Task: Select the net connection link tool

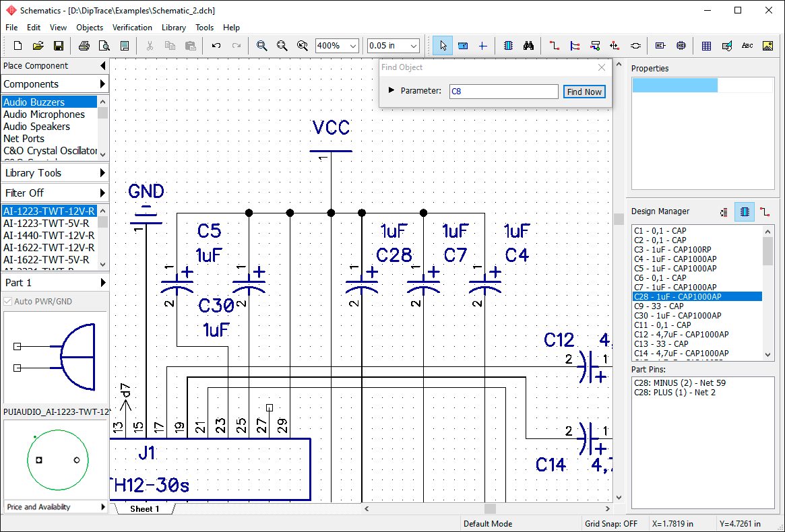Action: (x=635, y=46)
